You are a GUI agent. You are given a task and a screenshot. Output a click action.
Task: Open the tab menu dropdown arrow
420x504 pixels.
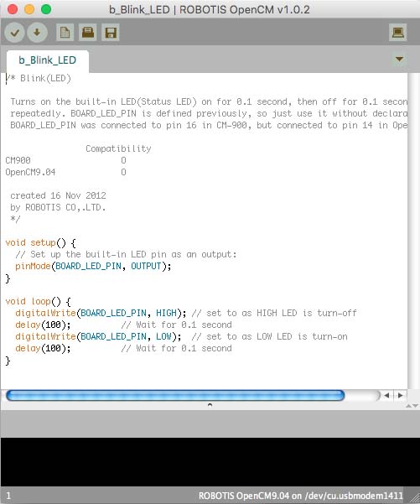(399, 60)
